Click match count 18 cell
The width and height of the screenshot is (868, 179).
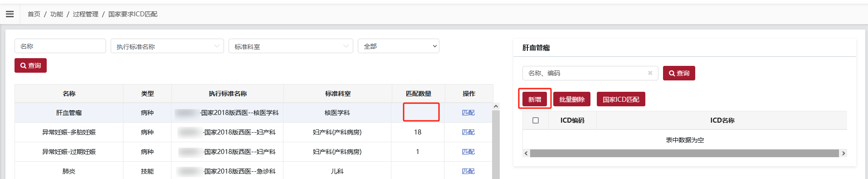pyautogui.click(x=418, y=132)
